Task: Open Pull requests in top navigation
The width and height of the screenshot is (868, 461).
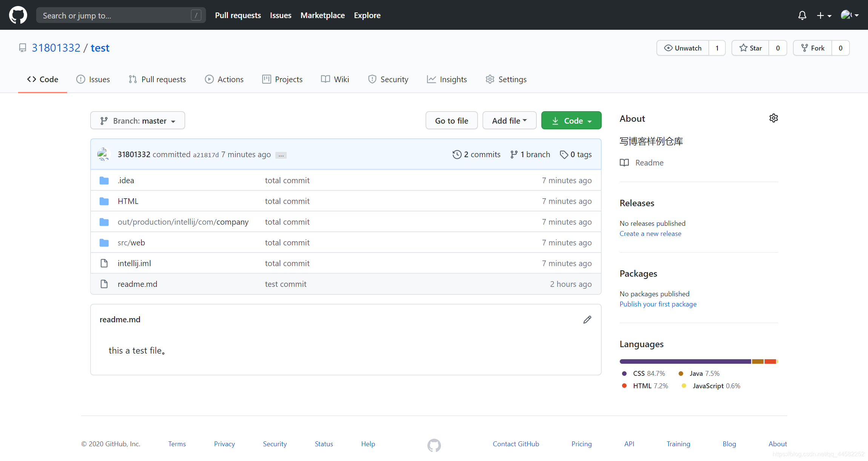Action: tap(238, 15)
